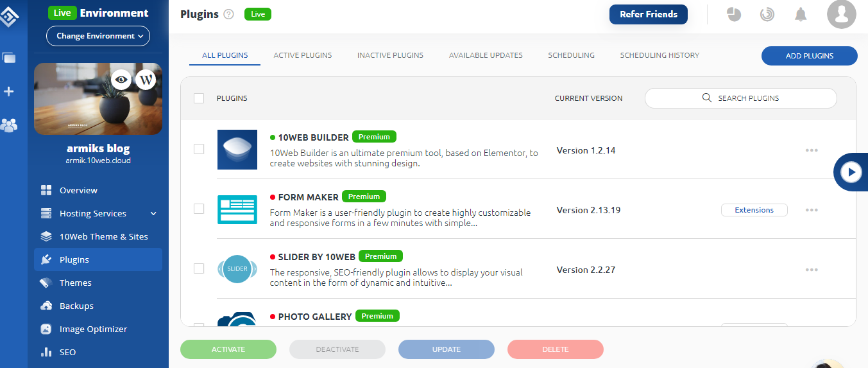Switch to the All Plugins tab
Image resolution: width=868 pixels, height=368 pixels.
[x=225, y=55]
